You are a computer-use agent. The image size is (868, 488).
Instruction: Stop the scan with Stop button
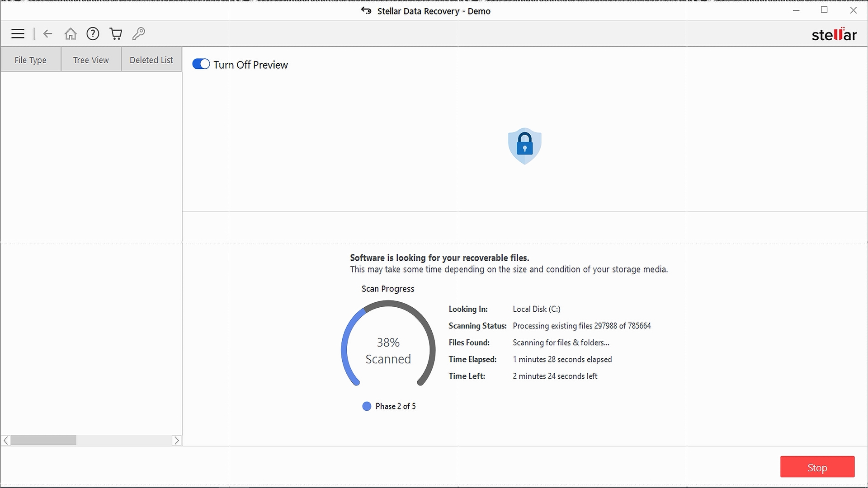click(x=817, y=467)
